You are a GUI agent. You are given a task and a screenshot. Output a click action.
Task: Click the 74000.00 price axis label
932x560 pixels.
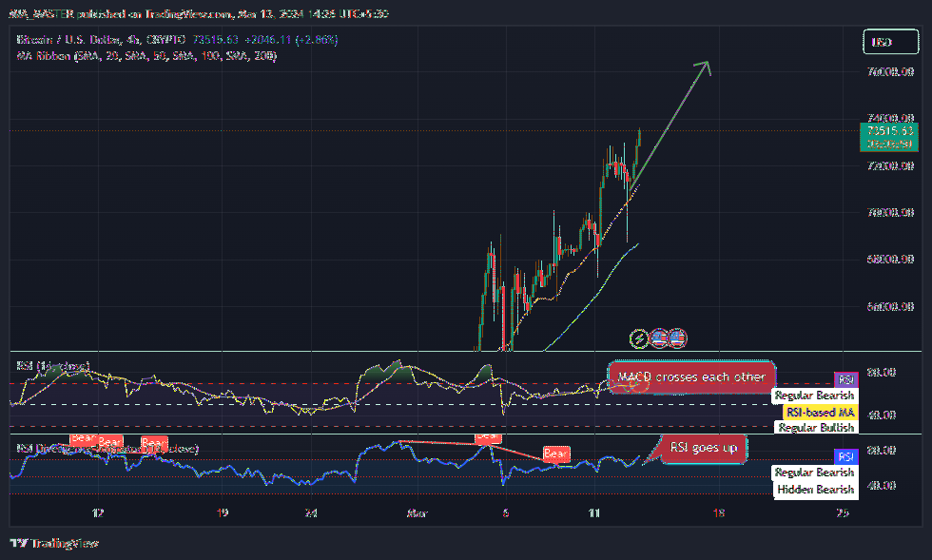(890, 118)
